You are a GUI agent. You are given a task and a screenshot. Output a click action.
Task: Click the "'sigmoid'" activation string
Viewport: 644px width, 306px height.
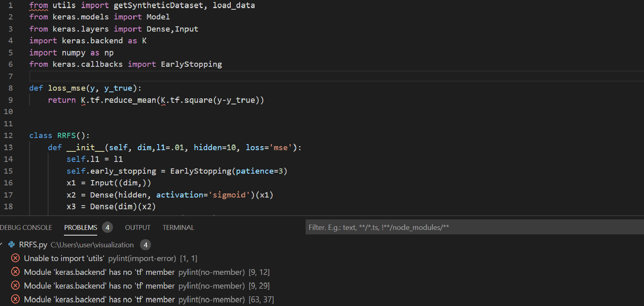229,195
